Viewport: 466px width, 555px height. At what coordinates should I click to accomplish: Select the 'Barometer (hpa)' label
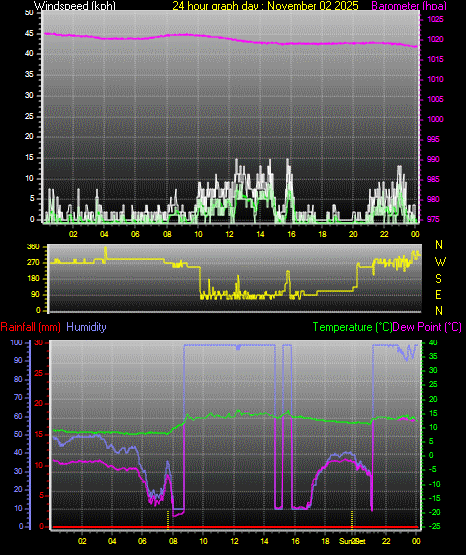pos(409,6)
